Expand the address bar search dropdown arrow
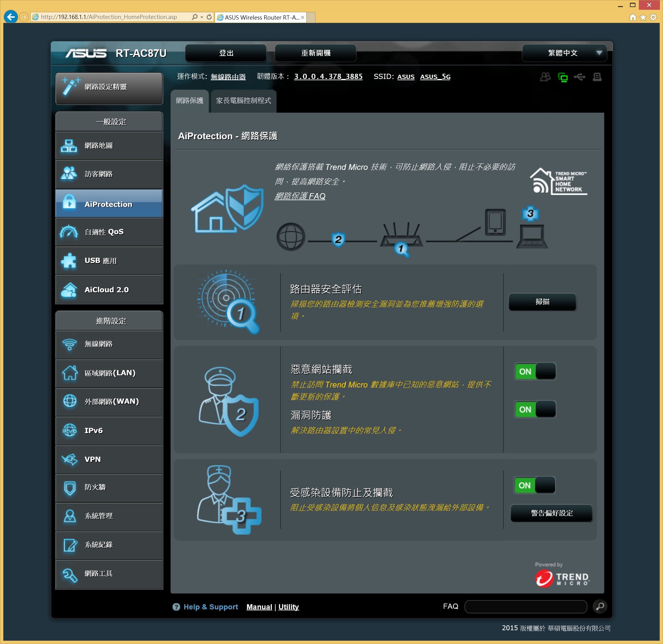 pyautogui.click(x=202, y=17)
